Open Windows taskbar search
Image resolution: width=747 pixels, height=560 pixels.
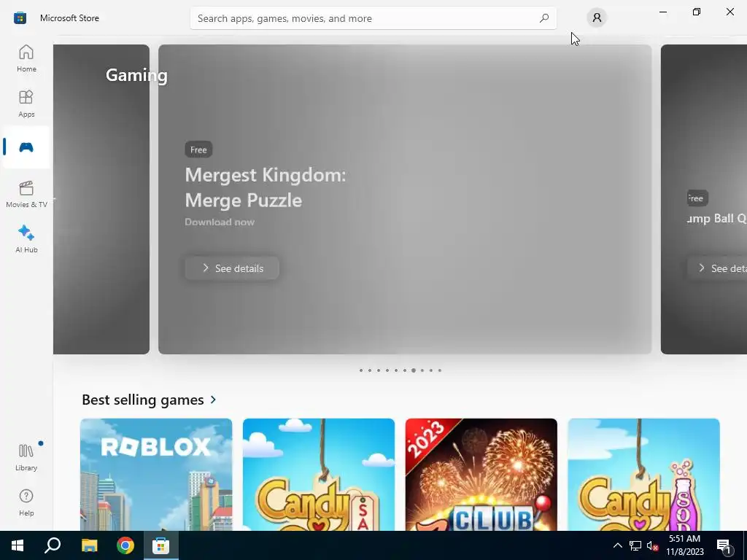53,545
